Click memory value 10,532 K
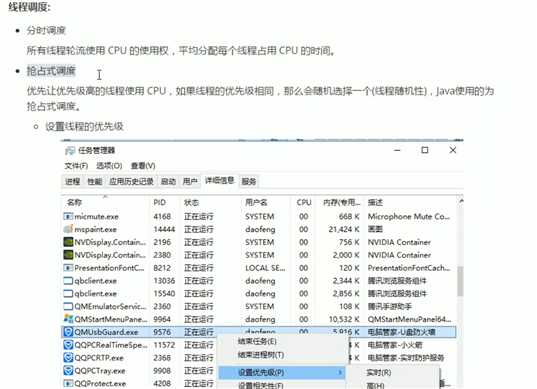 pos(344,319)
